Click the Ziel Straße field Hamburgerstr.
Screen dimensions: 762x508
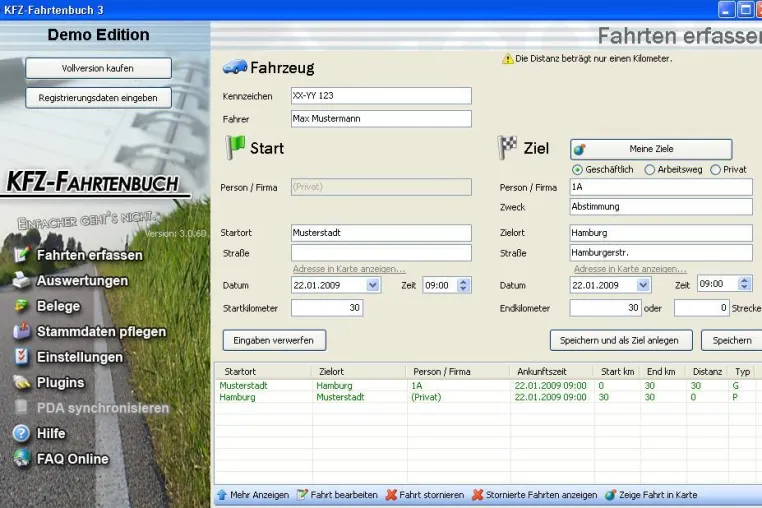[661, 253]
